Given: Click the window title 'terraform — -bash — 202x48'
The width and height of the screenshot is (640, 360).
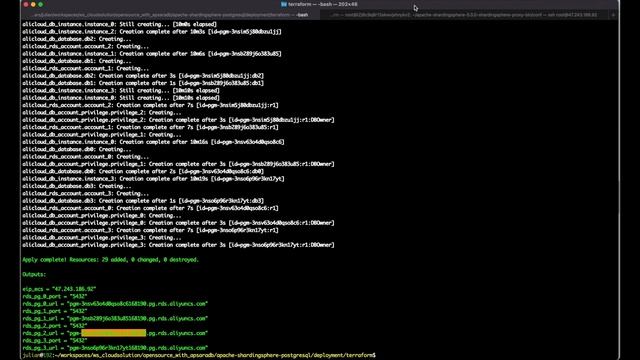Looking at the screenshot, I should tap(323, 4).
